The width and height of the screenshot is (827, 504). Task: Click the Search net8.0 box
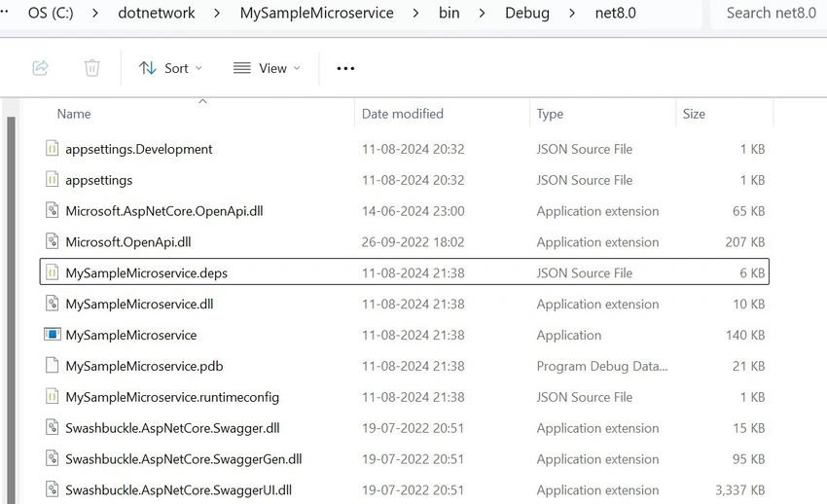[x=770, y=14]
